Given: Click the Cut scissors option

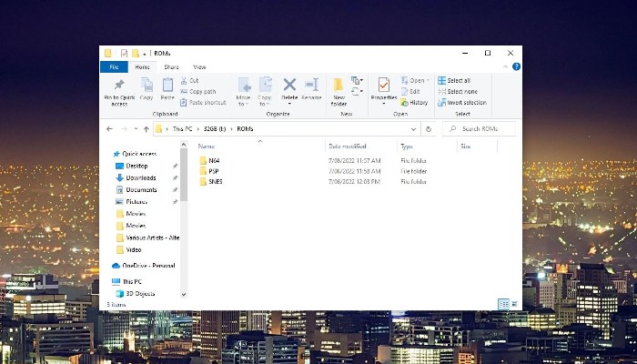Looking at the screenshot, I should click(x=189, y=80).
